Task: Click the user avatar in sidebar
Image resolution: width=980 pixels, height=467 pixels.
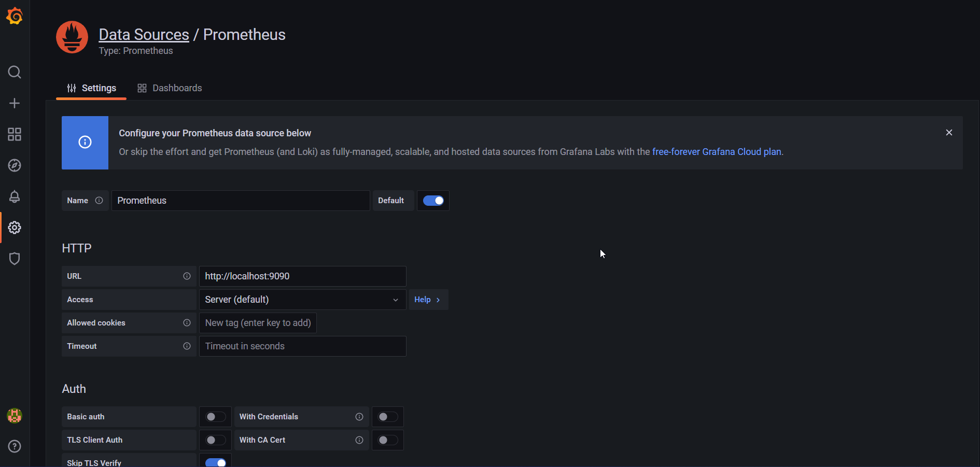Action: tap(15, 416)
